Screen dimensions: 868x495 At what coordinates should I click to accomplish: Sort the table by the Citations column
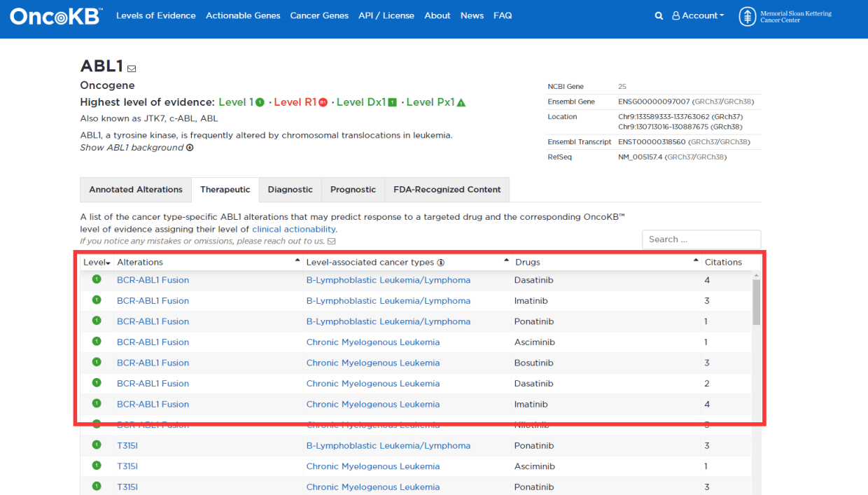click(x=723, y=263)
